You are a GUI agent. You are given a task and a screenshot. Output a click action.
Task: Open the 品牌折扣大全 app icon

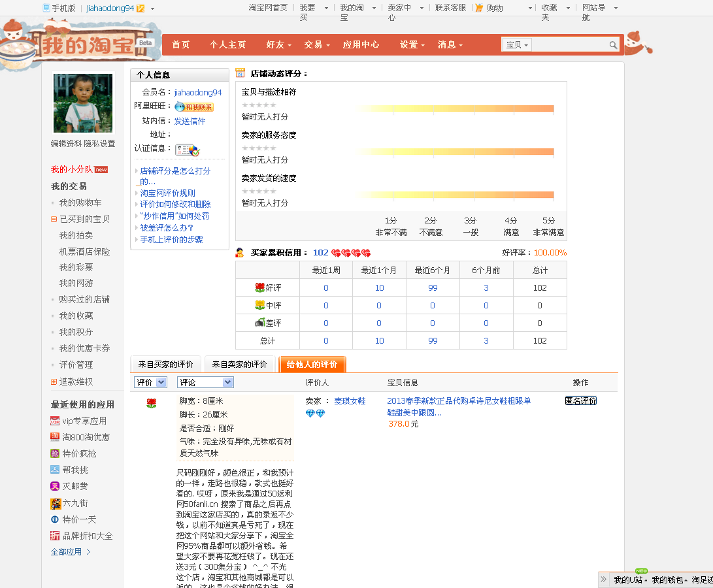[x=54, y=536]
